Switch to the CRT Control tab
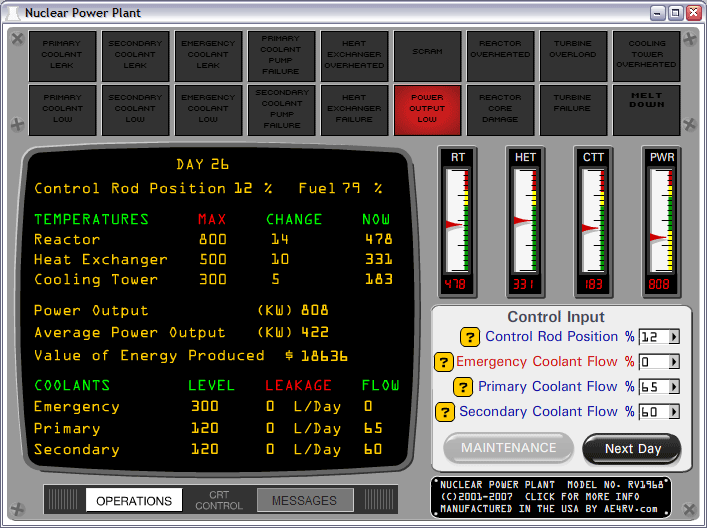707x528 pixels. (219, 500)
